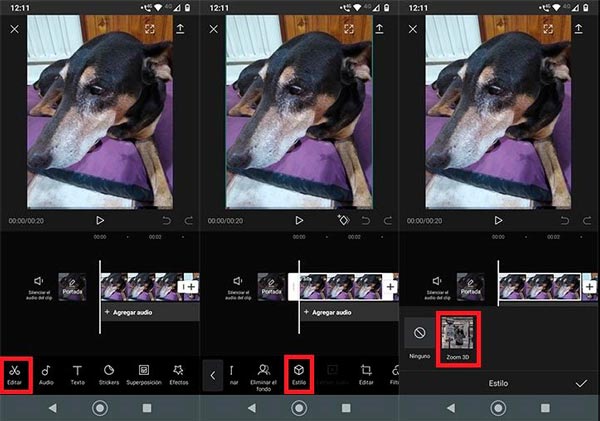Export the video from the left screen
Viewport: 600px width, 421px height.
[x=180, y=29]
